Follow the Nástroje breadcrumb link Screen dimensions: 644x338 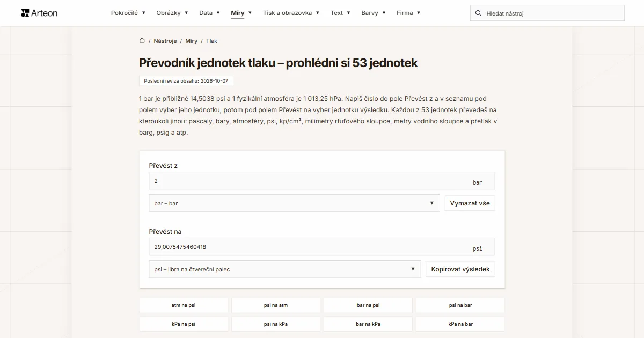(165, 41)
